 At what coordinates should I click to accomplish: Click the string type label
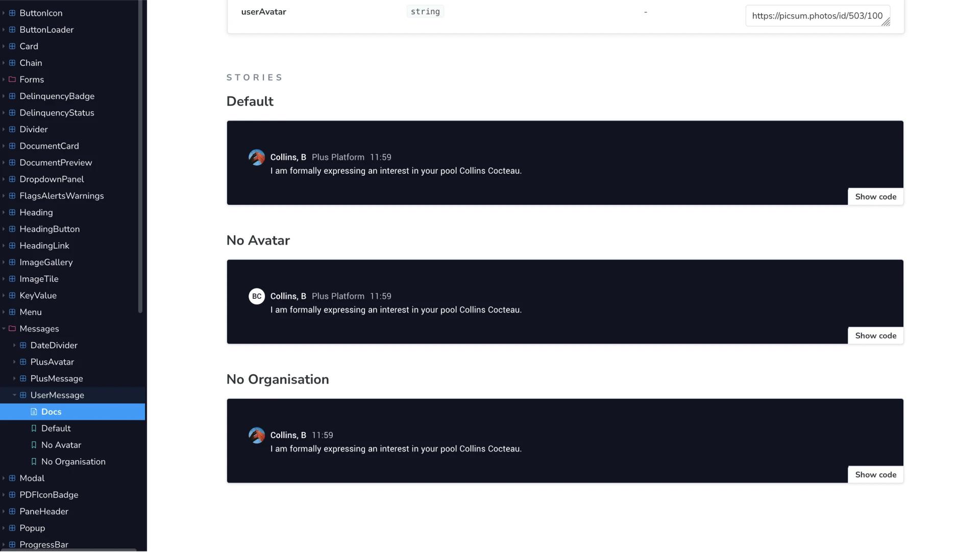[x=425, y=12]
